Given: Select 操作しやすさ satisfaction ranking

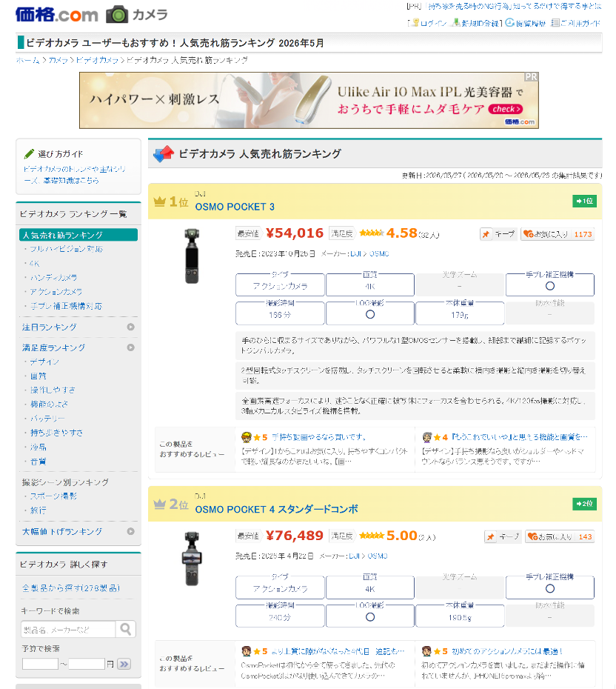Looking at the screenshot, I should (53, 390).
